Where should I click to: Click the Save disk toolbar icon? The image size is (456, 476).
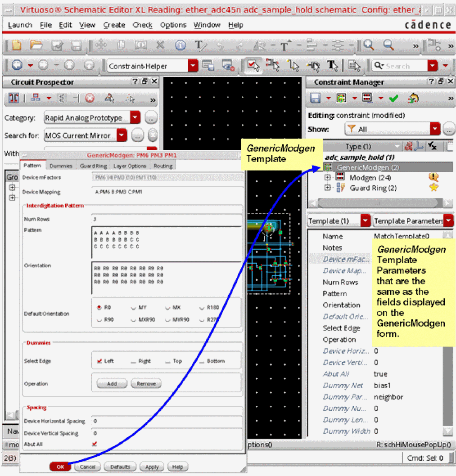(x=76, y=46)
